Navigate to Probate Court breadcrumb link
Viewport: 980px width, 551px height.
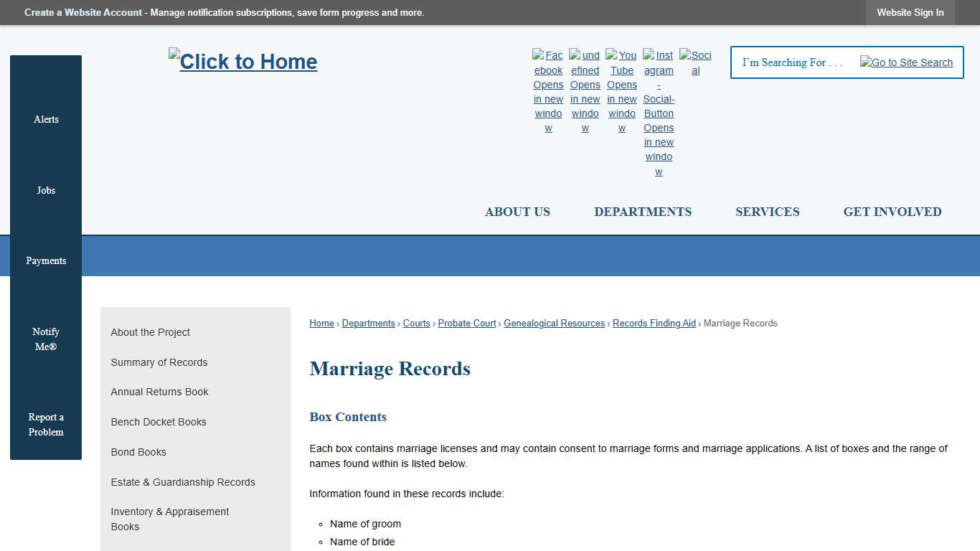coord(466,323)
